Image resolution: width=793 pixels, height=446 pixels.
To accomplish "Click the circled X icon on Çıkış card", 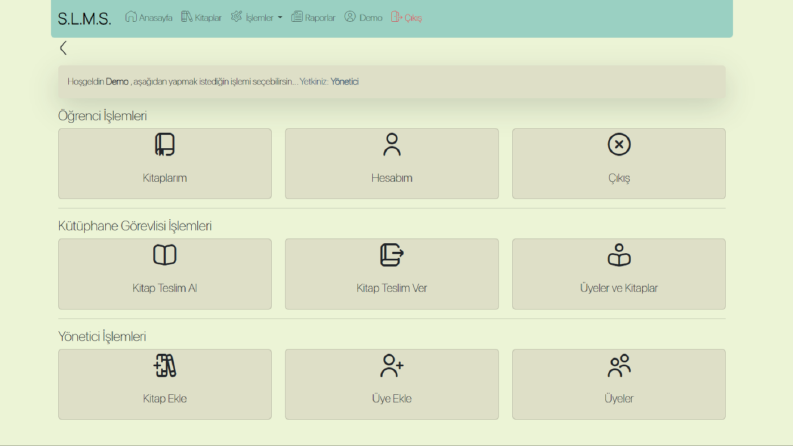I will tap(619, 145).
